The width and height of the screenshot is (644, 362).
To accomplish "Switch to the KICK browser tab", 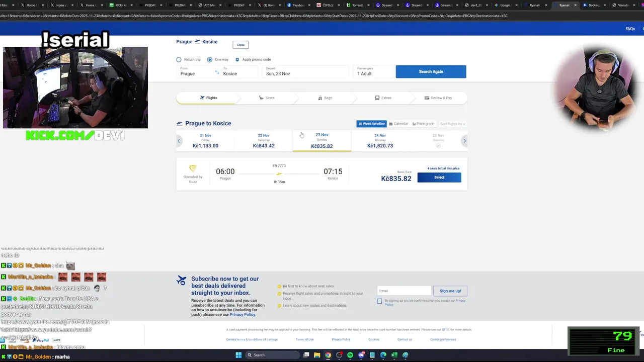I will [x=121, y=5].
